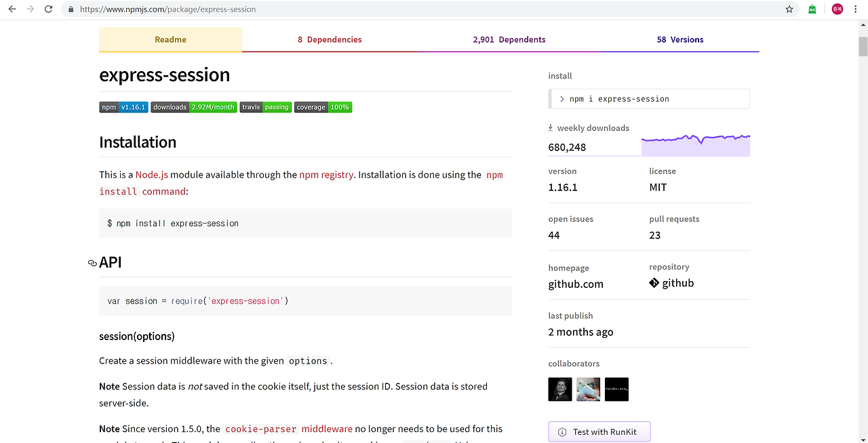Image resolution: width=868 pixels, height=443 pixels.
Task: Click the weekly downloads count 680,248
Action: click(x=567, y=147)
